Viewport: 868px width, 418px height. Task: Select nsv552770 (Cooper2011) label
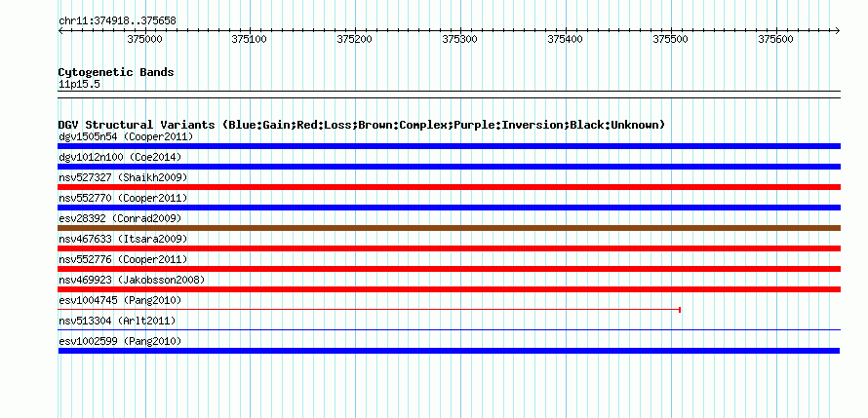(x=123, y=198)
